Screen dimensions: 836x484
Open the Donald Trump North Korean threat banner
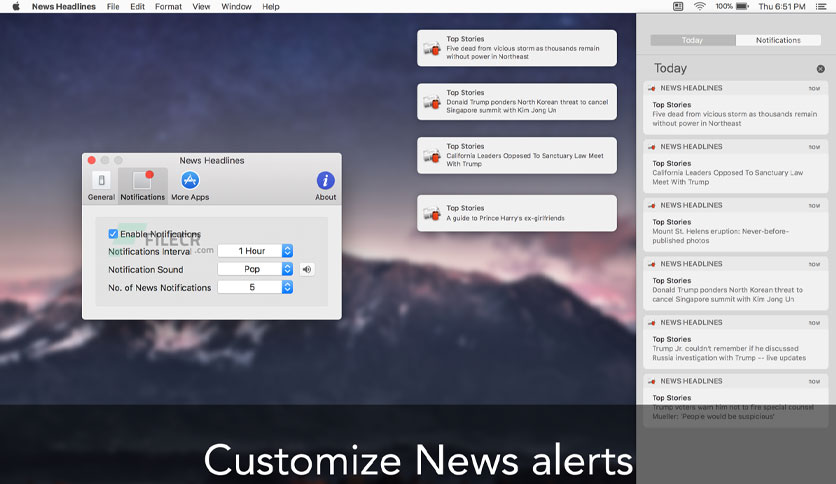517,102
